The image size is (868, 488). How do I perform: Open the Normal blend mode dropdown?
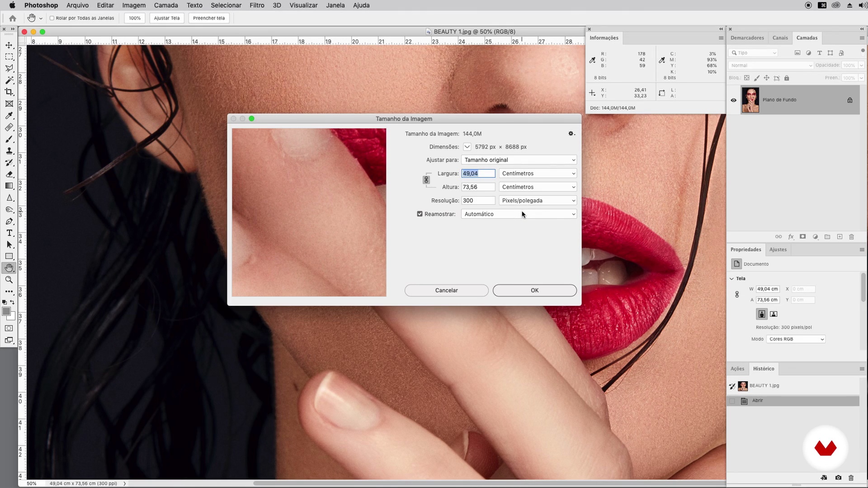(771, 66)
